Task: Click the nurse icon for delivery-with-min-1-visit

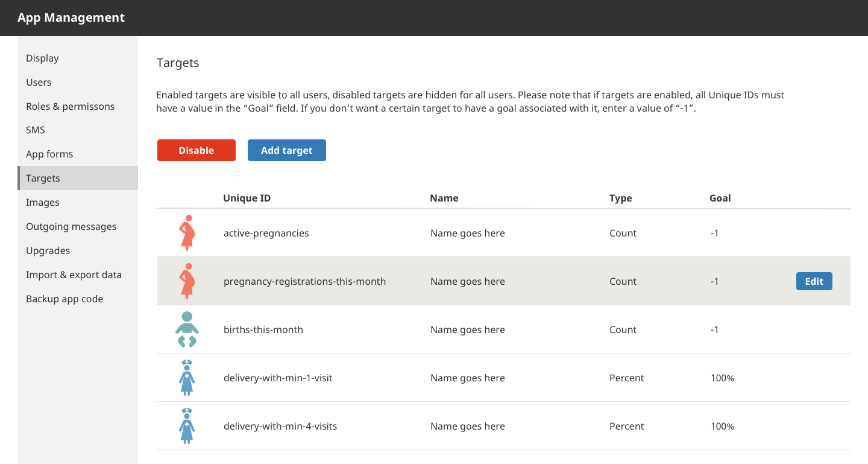Action: click(187, 378)
